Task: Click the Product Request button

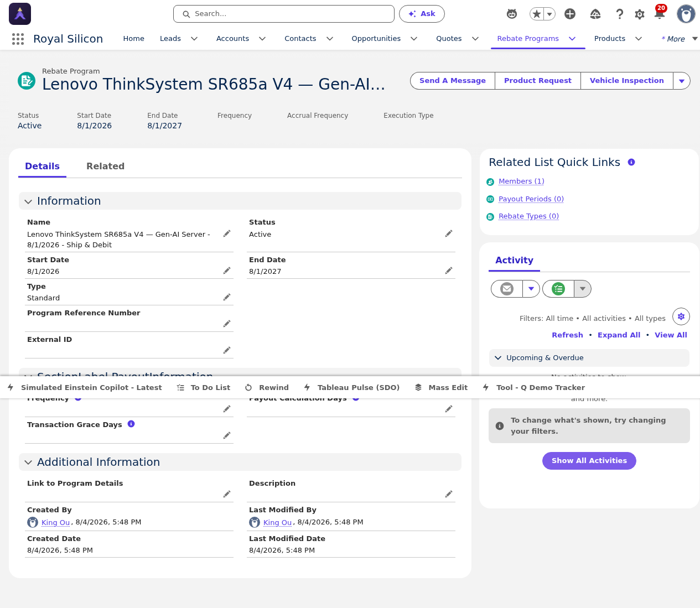Action: click(x=538, y=81)
